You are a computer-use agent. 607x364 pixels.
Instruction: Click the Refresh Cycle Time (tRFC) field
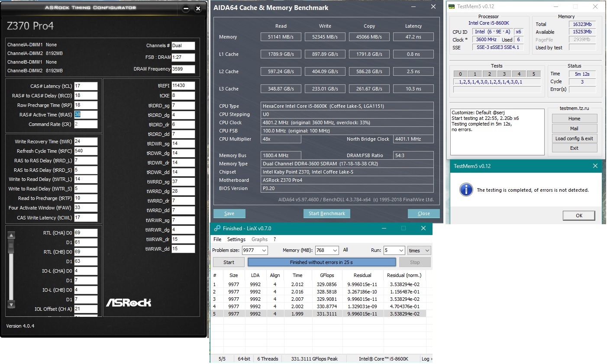pos(86,151)
